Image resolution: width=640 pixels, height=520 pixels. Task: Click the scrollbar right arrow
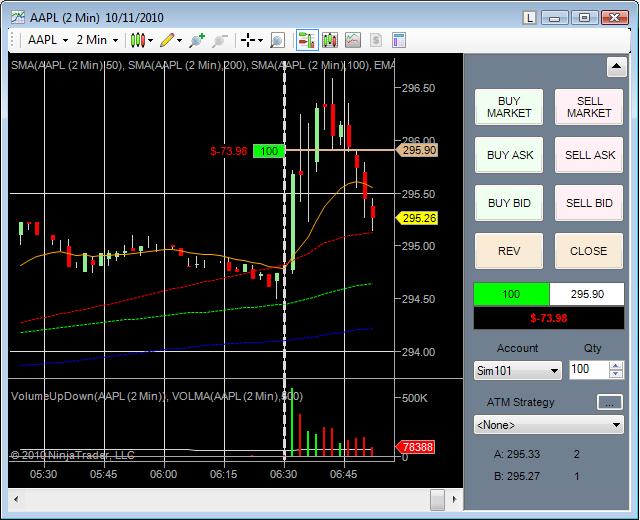(x=454, y=499)
